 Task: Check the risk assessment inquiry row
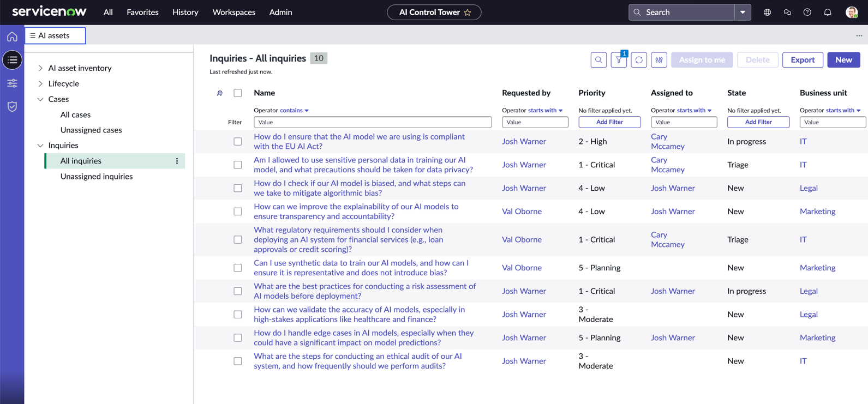pos(238,291)
